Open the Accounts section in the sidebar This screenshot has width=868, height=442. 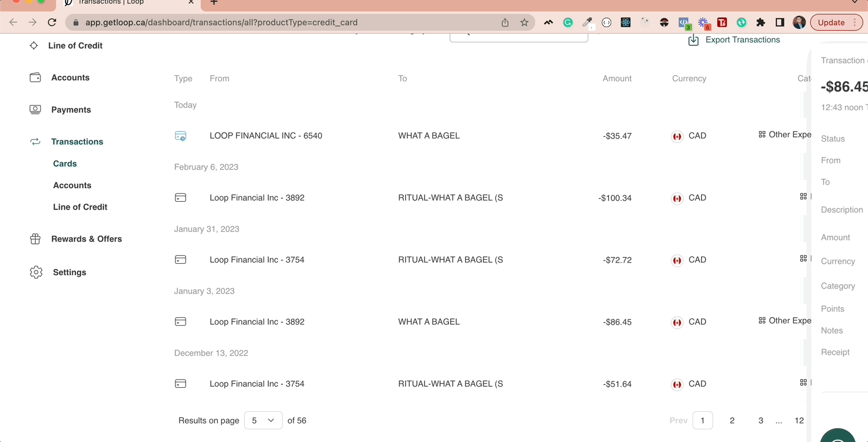tap(71, 78)
